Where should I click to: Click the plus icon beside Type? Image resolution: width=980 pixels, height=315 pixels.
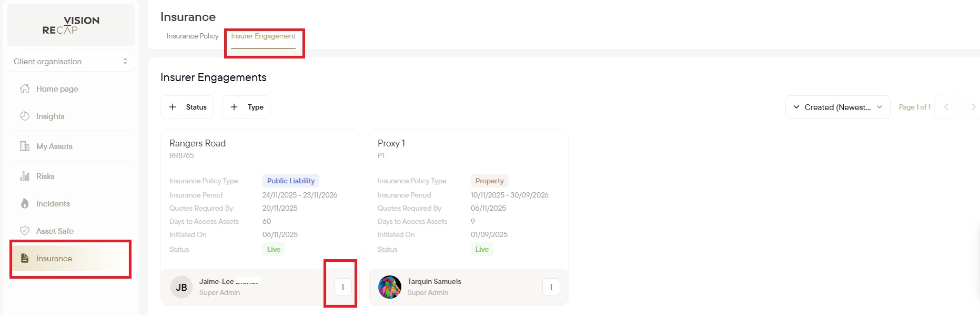(x=234, y=107)
